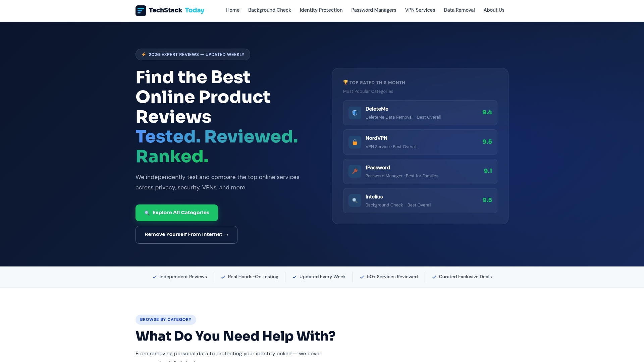Click 'Most Popular Categories' subtitle
Screen dimensions: 644x362
point(368,92)
